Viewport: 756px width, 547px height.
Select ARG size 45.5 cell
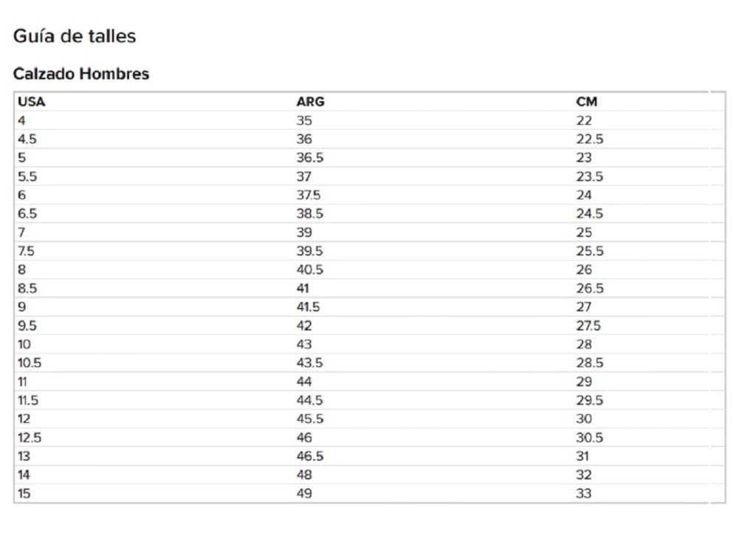click(x=310, y=419)
